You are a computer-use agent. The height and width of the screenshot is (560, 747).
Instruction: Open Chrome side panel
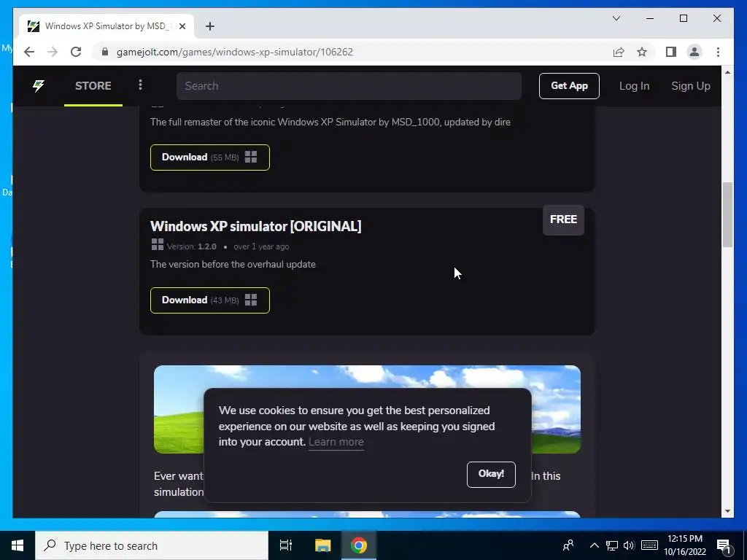click(x=671, y=52)
